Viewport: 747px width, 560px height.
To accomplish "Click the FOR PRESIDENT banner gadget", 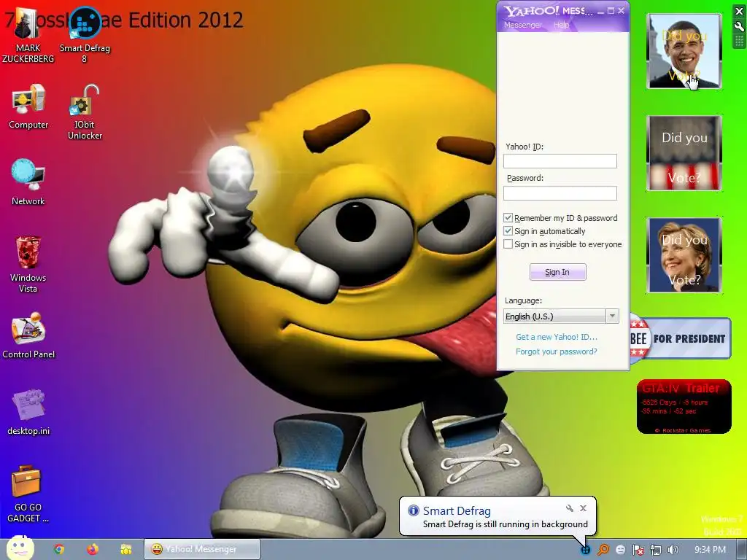I will [681, 338].
